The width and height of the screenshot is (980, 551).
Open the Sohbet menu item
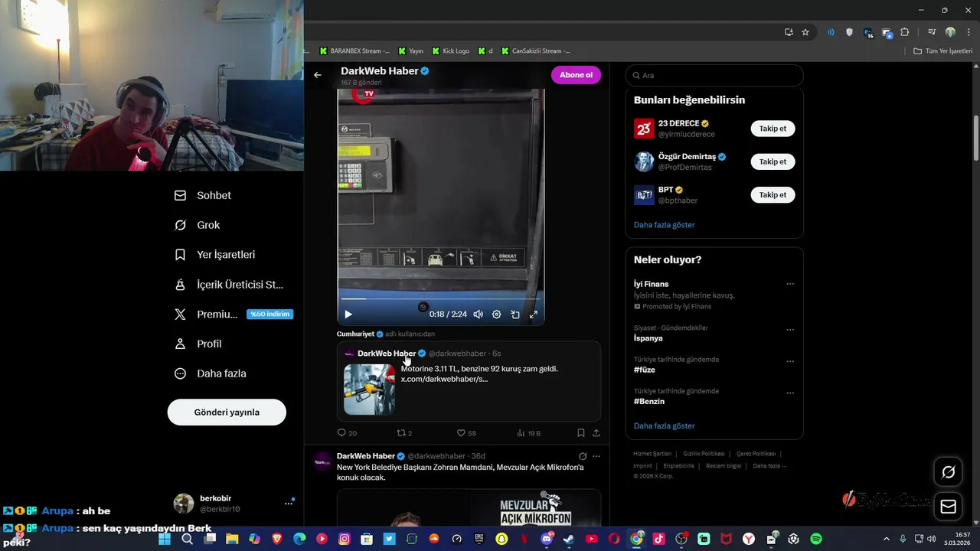coord(203,195)
